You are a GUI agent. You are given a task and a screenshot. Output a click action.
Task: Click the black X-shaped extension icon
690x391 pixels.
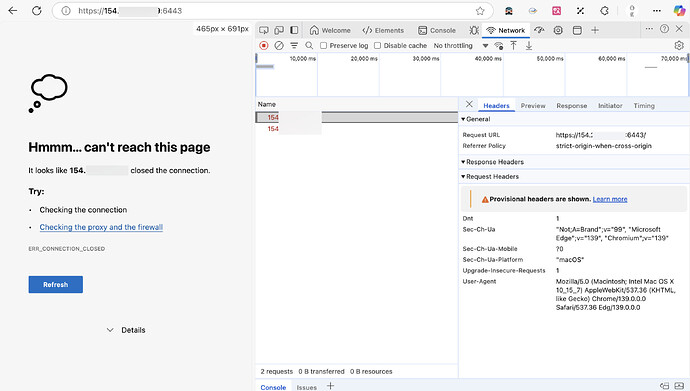(580, 11)
